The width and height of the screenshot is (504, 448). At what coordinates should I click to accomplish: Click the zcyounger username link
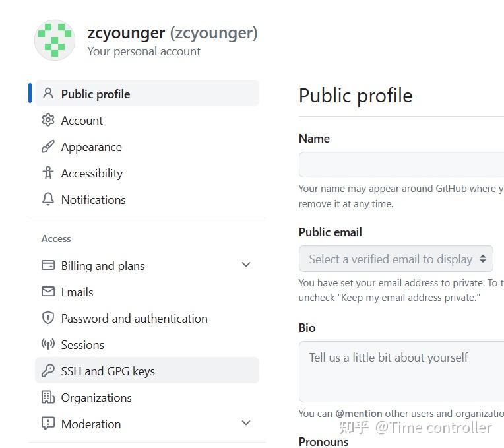[x=126, y=33]
